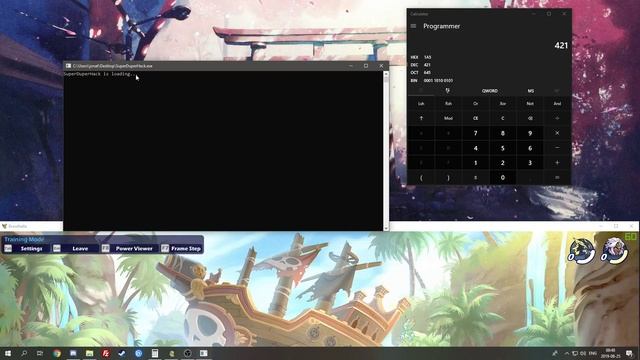Click the plus key in Calculator
Viewport: 640px width, 360px height.
click(x=557, y=162)
